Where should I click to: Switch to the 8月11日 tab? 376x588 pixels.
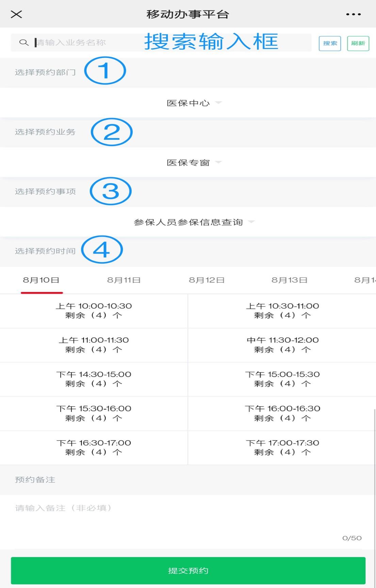[124, 280]
